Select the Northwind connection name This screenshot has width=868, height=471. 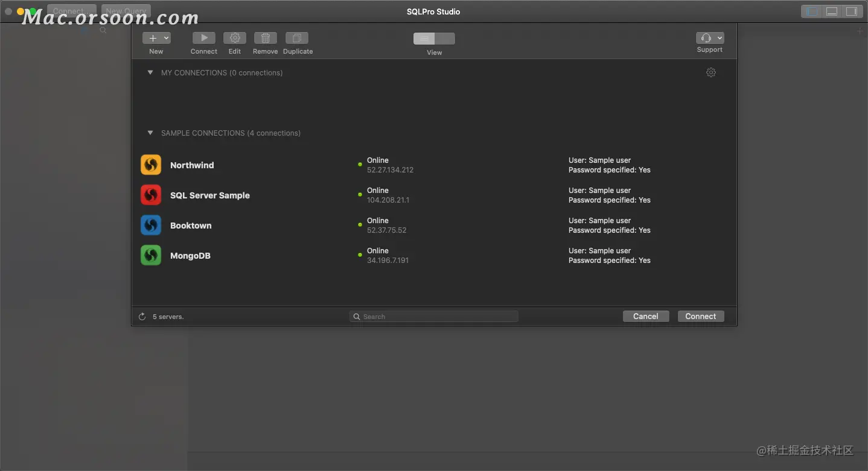(192, 165)
